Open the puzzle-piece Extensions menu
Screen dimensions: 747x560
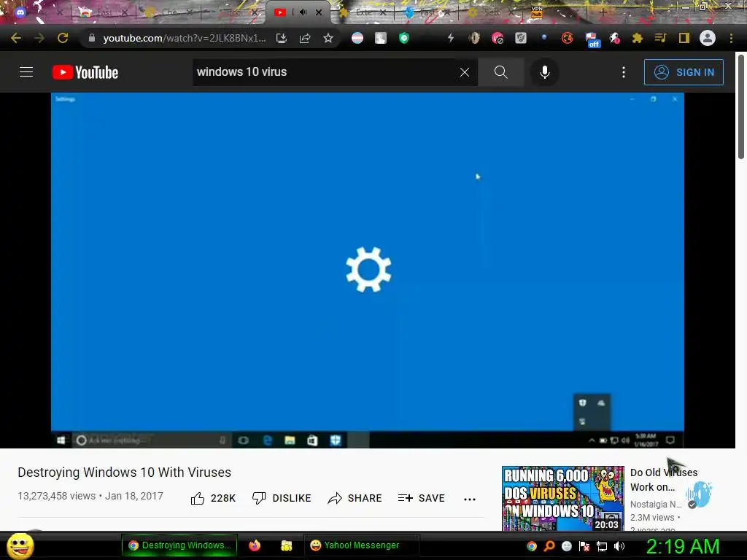click(637, 38)
